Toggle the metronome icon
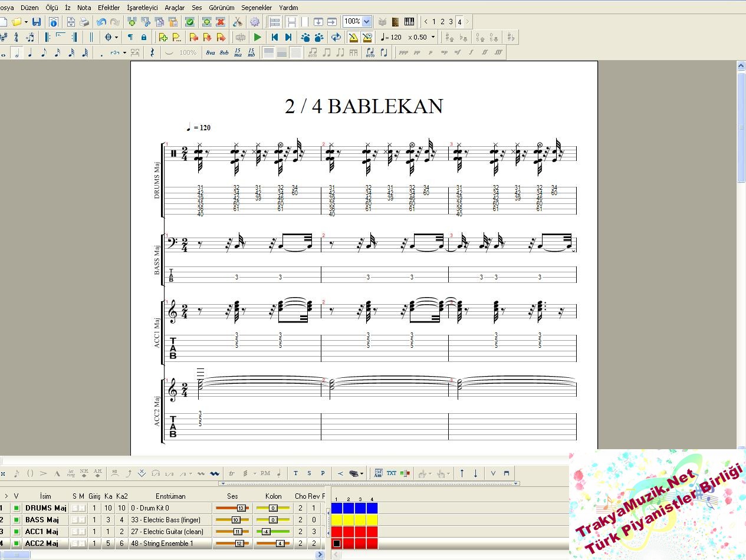Screen dimensions: 746x560 (353, 37)
